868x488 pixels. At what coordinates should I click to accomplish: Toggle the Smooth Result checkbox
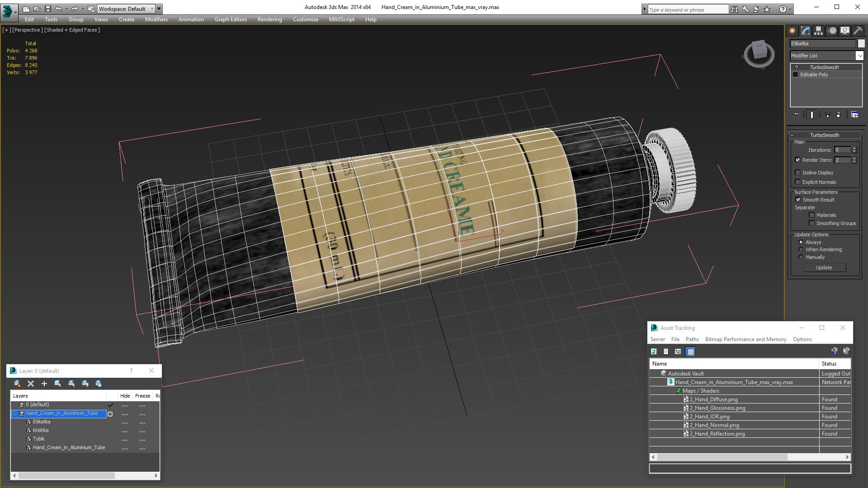(x=798, y=200)
